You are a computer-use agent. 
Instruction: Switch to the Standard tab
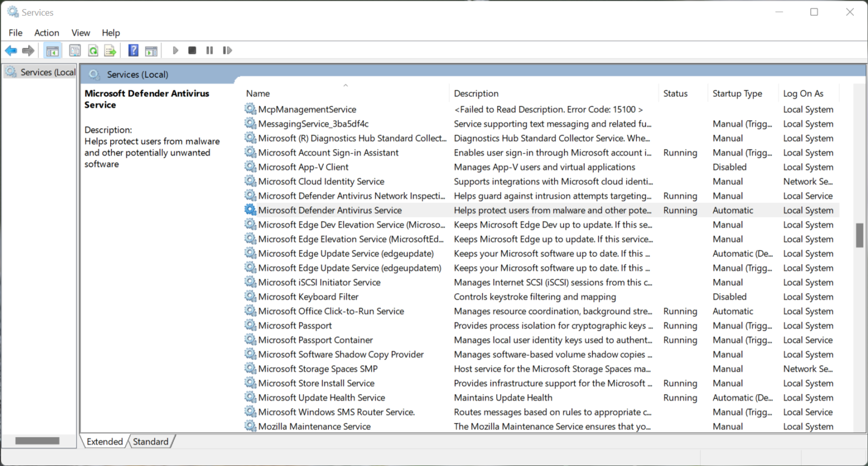[x=150, y=441]
